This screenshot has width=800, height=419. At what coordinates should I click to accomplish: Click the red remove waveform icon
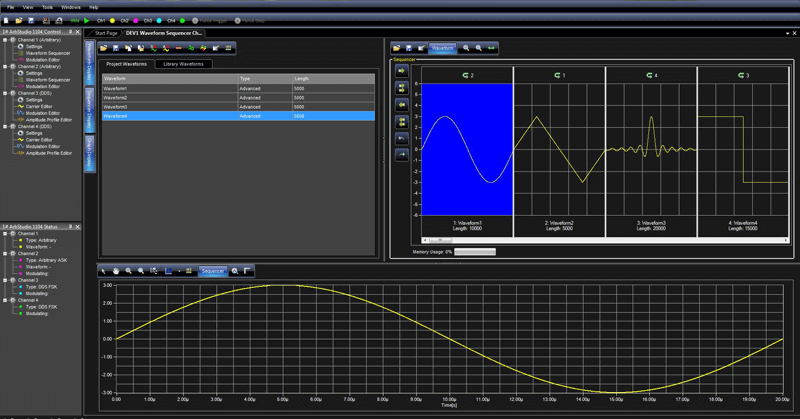point(178,48)
